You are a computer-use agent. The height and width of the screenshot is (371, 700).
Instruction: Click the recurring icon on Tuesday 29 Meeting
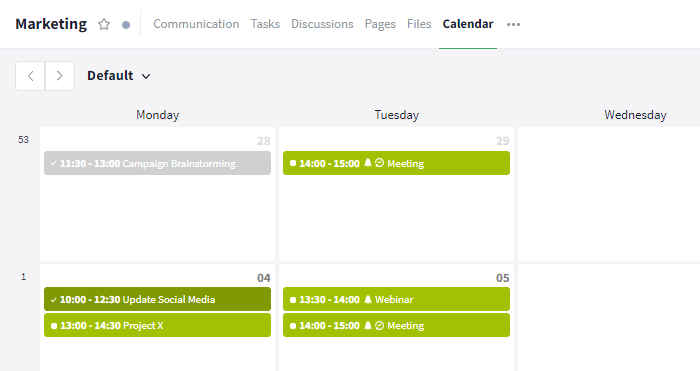[x=379, y=163]
